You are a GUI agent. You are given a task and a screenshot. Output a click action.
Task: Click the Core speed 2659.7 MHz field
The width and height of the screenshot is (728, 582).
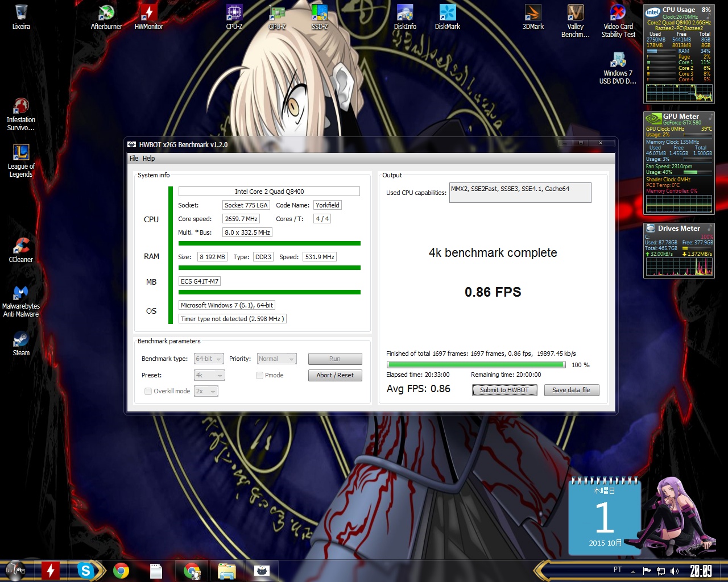(241, 219)
